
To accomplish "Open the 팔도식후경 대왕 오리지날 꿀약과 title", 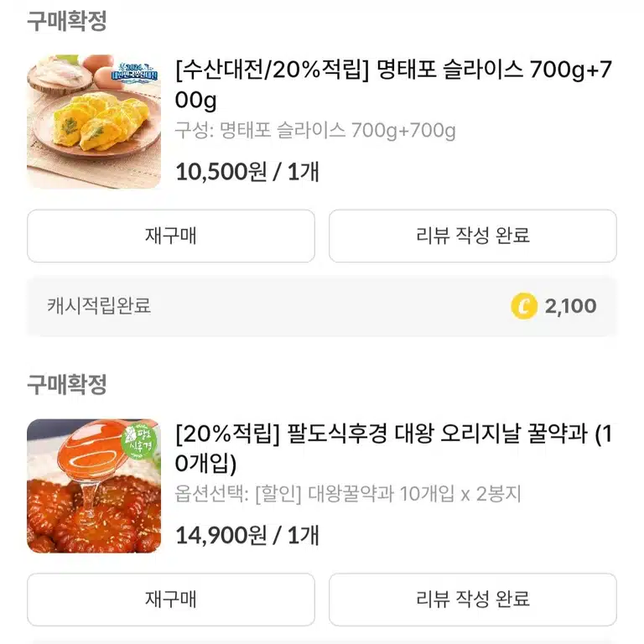I will (393, 449).
